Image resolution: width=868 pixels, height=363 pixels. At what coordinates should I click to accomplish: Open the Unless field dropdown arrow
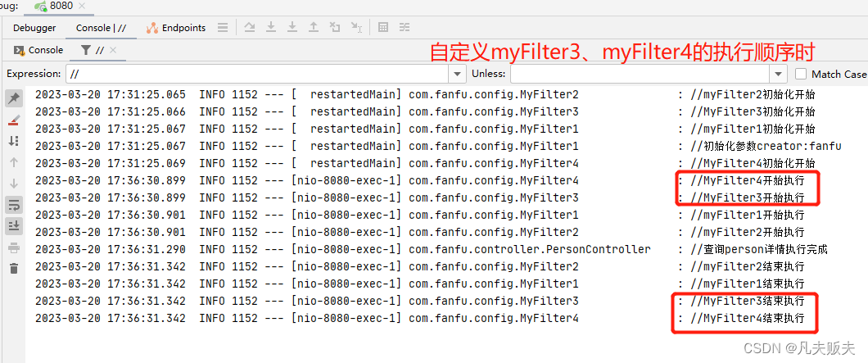[779, 74]
